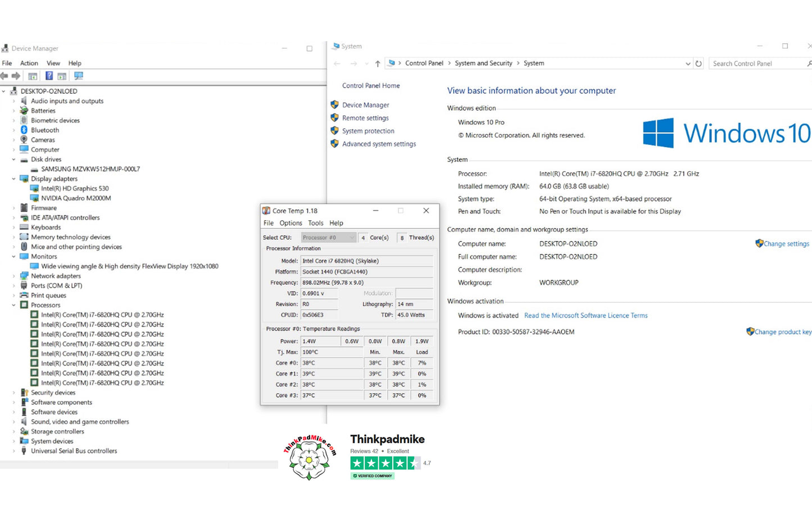Click the Sound, video and game controllers icon
812x510 pixels.
pyautogui.click(x=24, y=422)
